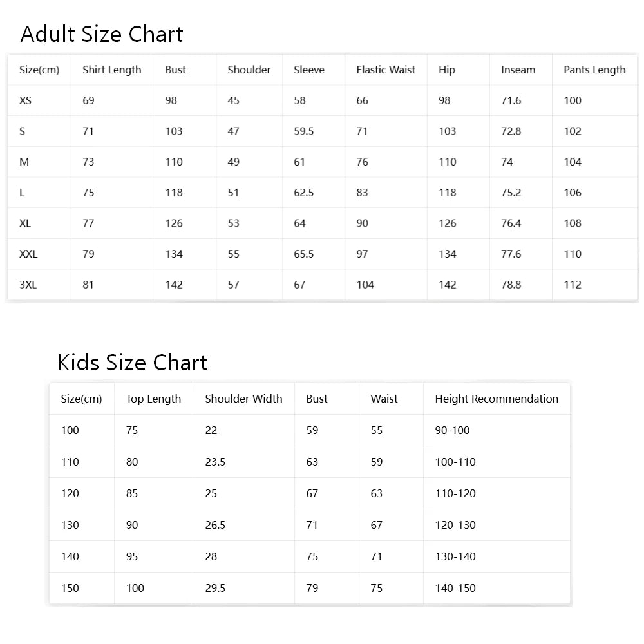The height and width of the screenshot is (644, 644).
Task: Click the Kids Size Chart heading
Action: pos(132,362)
